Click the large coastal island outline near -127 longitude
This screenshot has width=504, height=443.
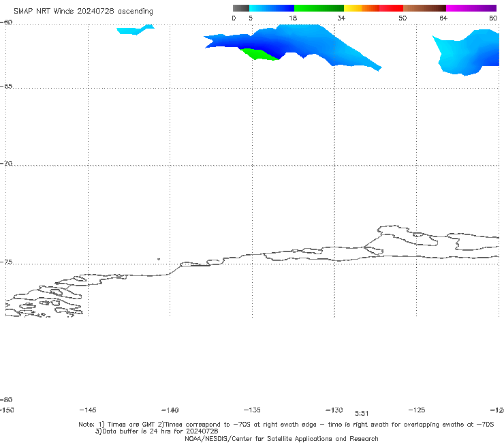point(407,236)
